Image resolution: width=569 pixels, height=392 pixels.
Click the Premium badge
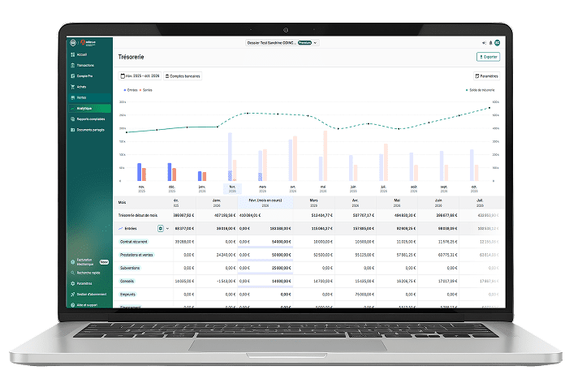pos(305,43)
